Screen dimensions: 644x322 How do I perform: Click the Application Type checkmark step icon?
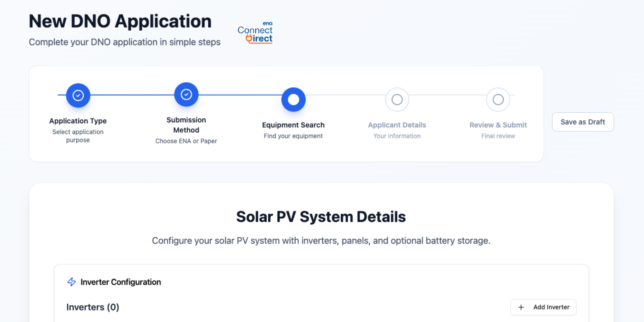(78, 95)
